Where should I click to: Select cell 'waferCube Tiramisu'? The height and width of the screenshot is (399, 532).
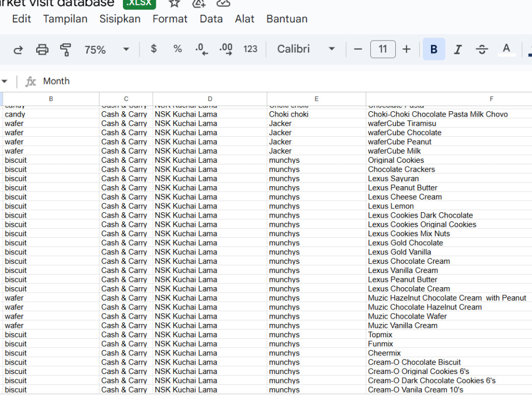[x=449, y=123]
